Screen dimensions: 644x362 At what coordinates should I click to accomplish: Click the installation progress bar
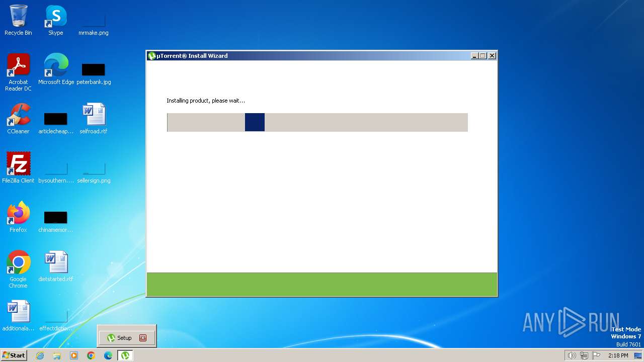click(x=317, y=122)
